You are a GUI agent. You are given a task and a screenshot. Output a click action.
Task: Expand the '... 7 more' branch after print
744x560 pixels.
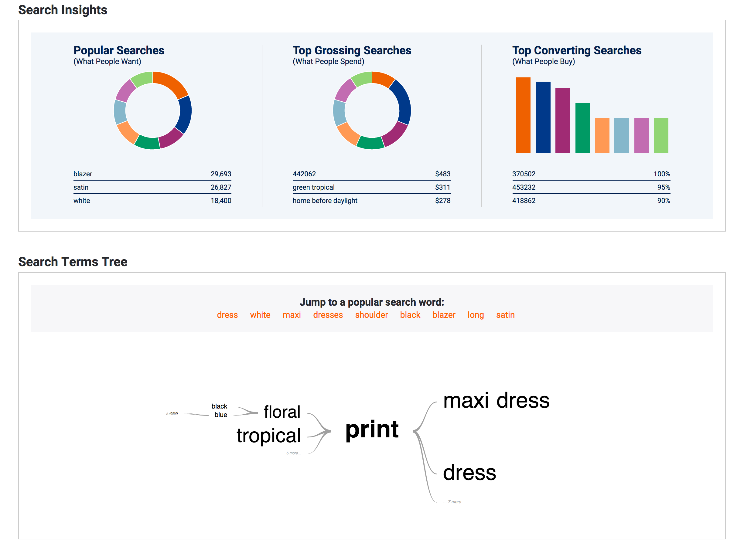pos(452,501)
